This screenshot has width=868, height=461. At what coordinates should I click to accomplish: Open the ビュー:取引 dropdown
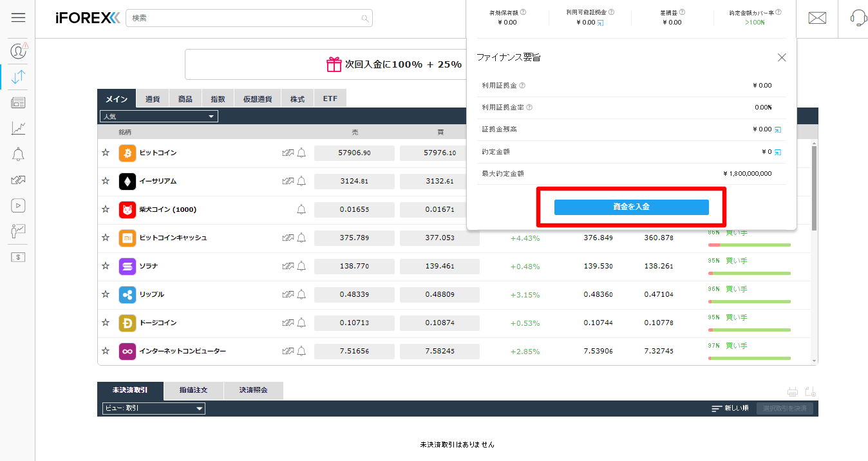click(153, 408)
